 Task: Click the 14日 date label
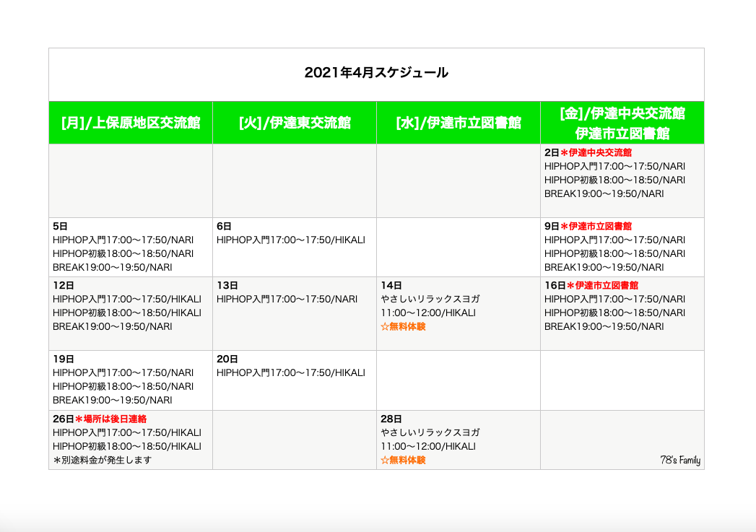click(x=391, y=286)
